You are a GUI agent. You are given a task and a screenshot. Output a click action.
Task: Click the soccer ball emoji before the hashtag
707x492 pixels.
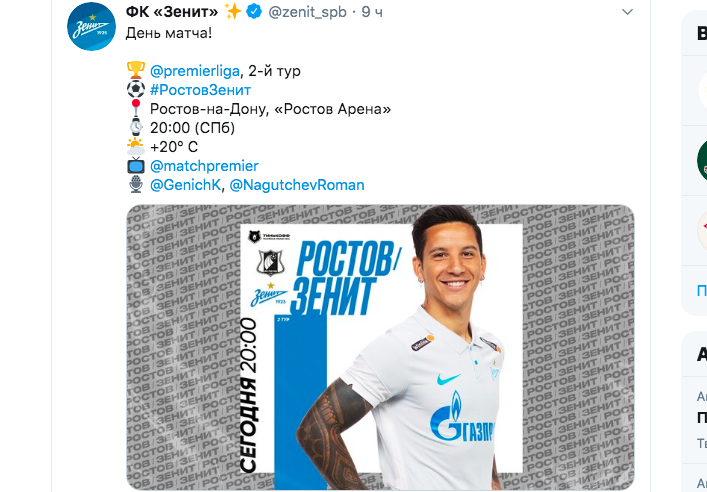point(136,90)
